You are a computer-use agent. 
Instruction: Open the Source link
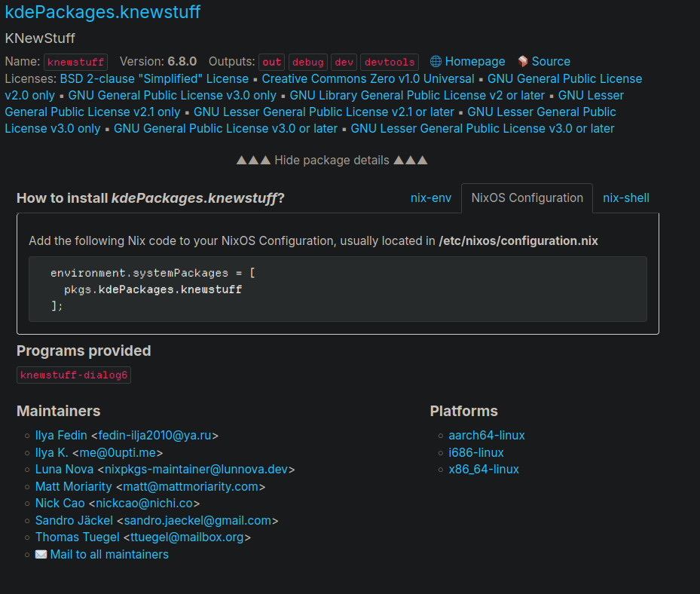[551, 61]
